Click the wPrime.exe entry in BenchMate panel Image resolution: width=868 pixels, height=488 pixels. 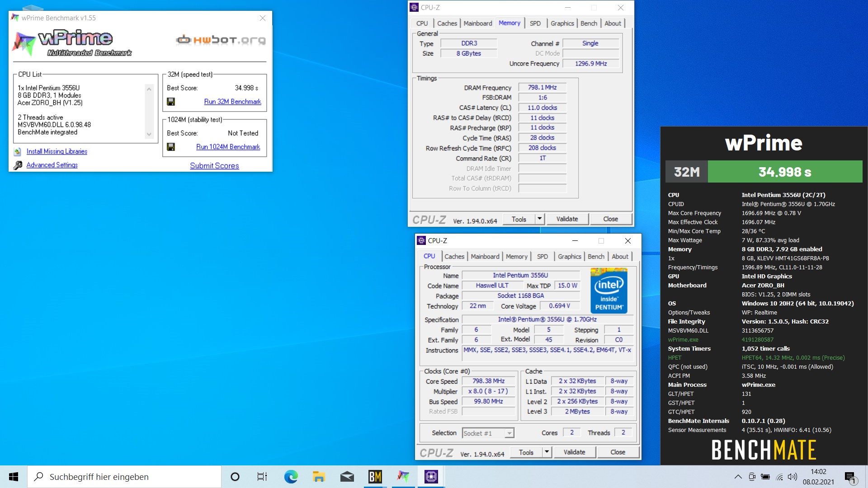pos(721,340)
